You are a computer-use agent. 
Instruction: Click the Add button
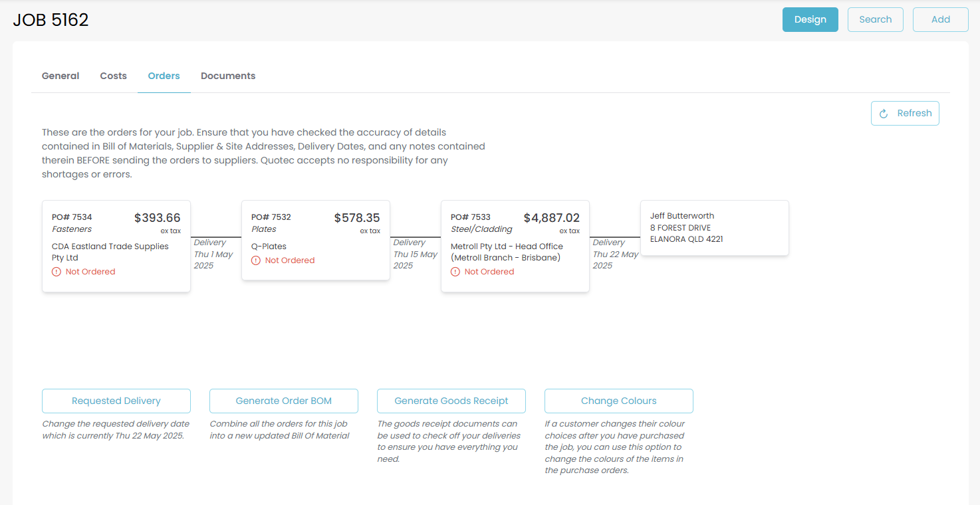tap(940, 19)
